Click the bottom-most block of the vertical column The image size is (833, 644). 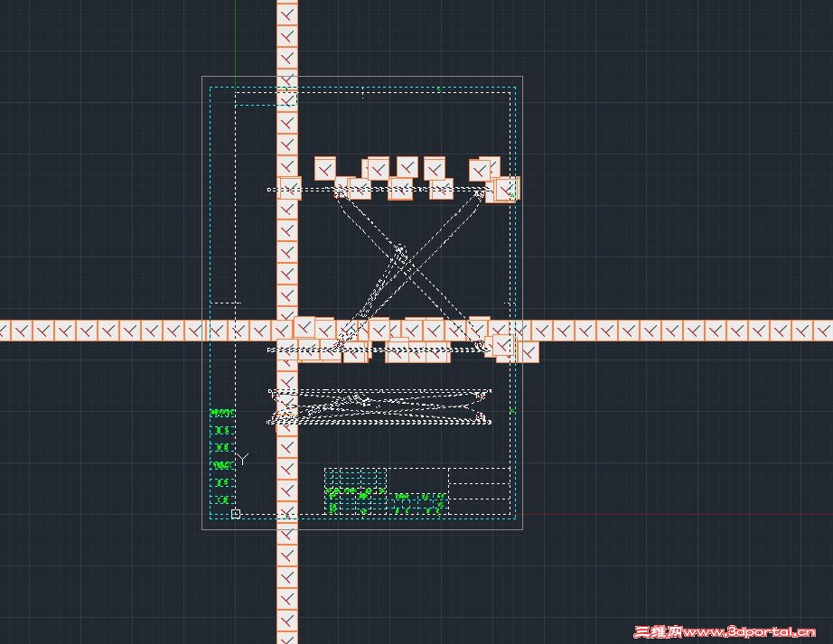(287, 634)
